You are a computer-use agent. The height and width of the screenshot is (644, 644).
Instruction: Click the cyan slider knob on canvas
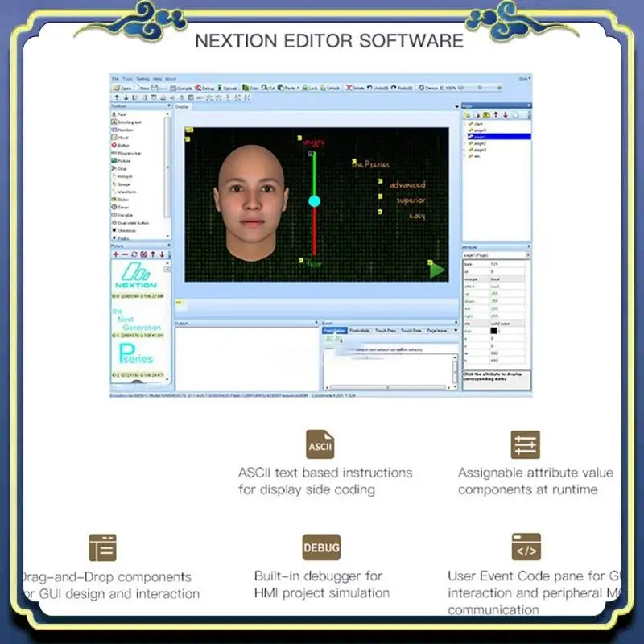[314, 201]
